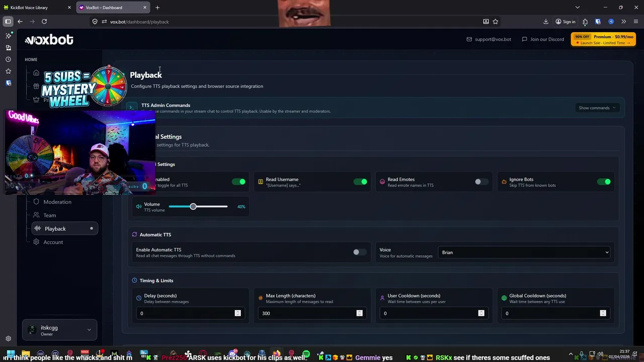Click the TTS volume slider handle
Screen dimensions: 644x362
coord(193,207)
